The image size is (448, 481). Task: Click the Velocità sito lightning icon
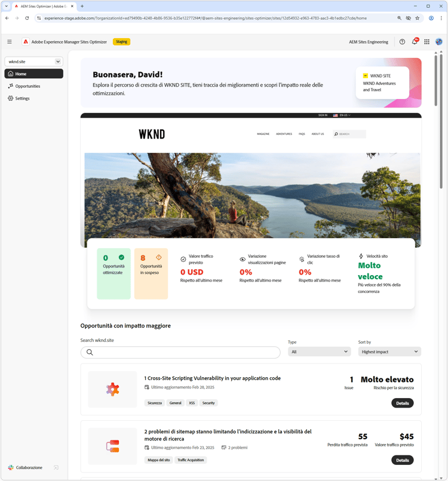361,256
